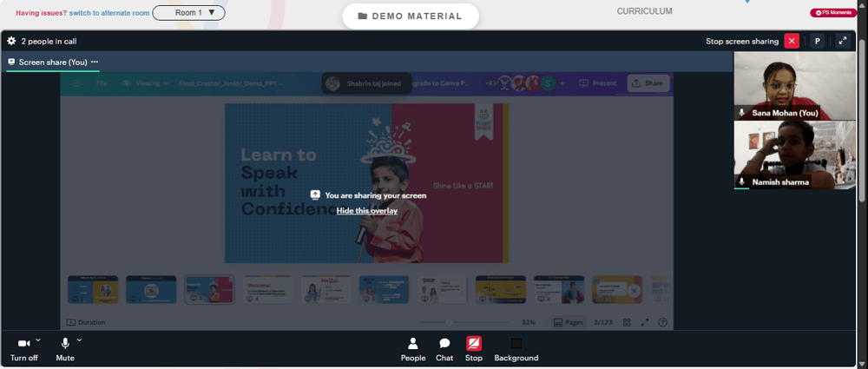This screenshot has width=868, height=369.
Task: Click the main Learn to Speak slide
Action: [366, 183]
